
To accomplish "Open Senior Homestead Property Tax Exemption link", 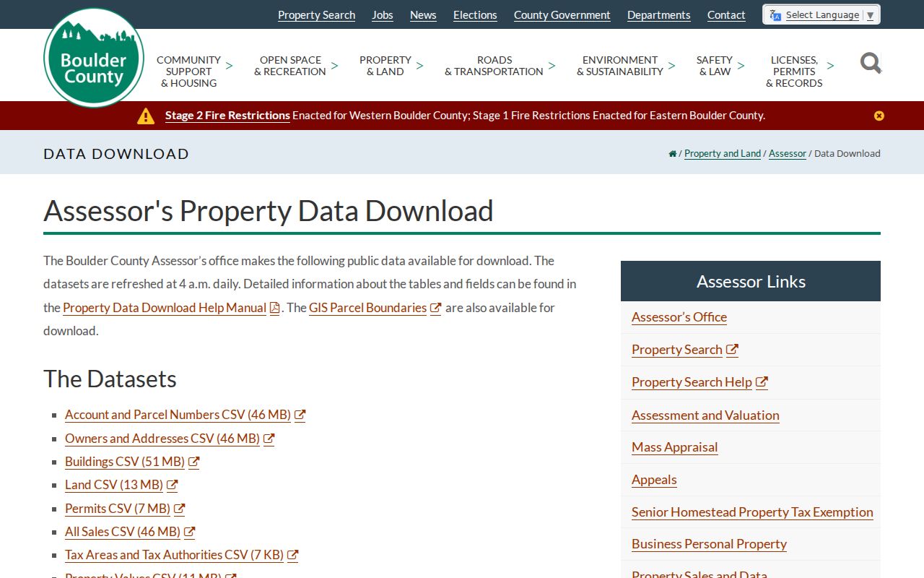I will (x=752, y=512).
